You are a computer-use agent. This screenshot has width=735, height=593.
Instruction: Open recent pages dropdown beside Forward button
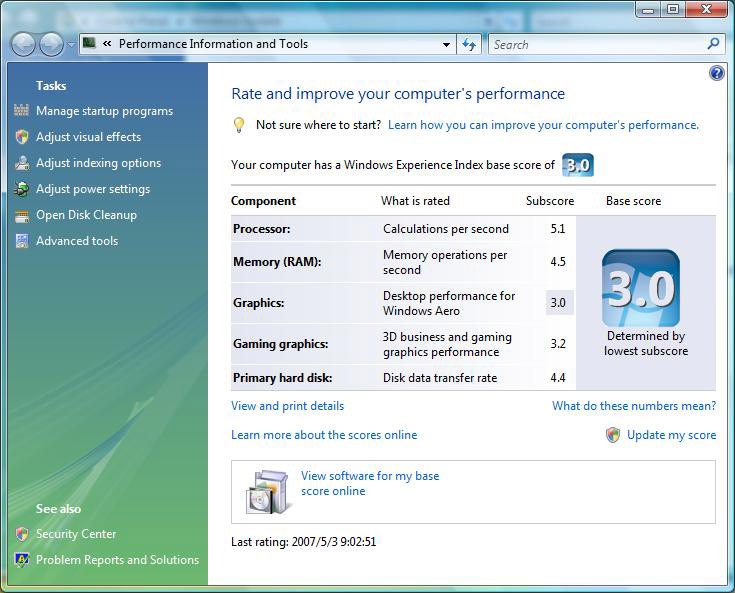pos(71,45)
